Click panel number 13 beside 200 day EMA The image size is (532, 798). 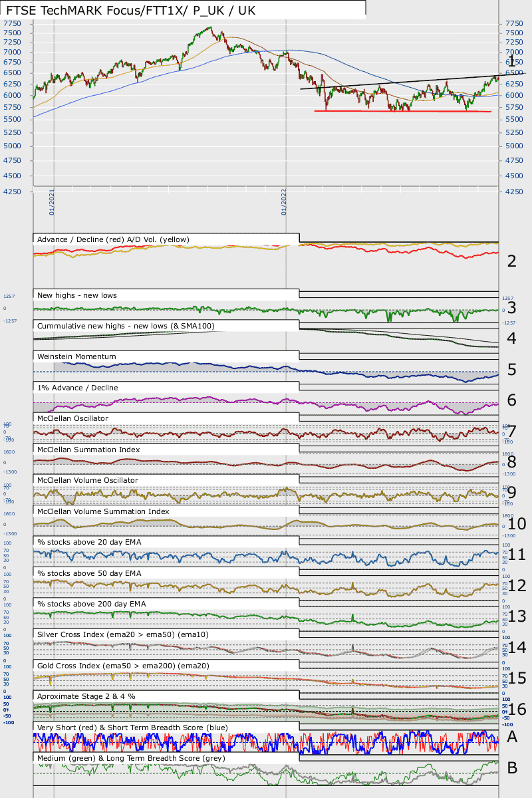pos(516,616)
